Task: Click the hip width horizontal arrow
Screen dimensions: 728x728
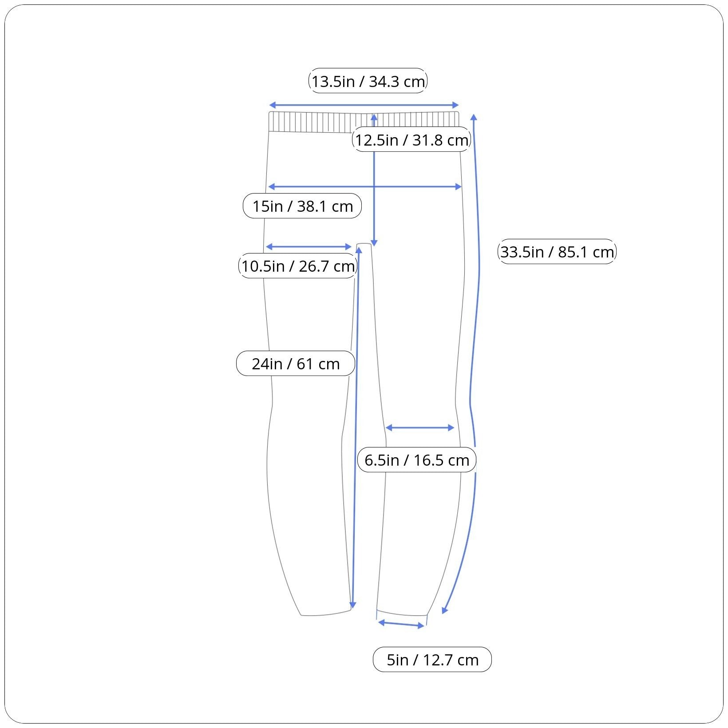Action: [x=365, y=187]
